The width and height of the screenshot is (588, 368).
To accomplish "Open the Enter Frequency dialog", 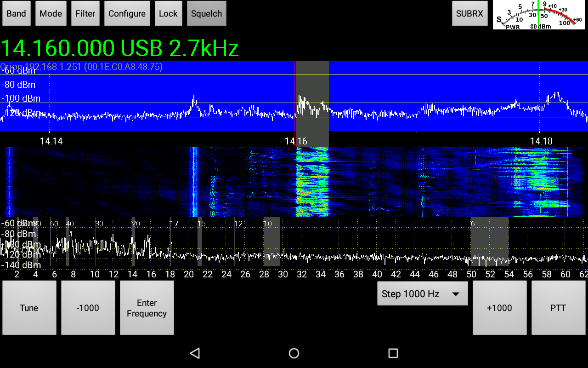I will coord(147,307).
